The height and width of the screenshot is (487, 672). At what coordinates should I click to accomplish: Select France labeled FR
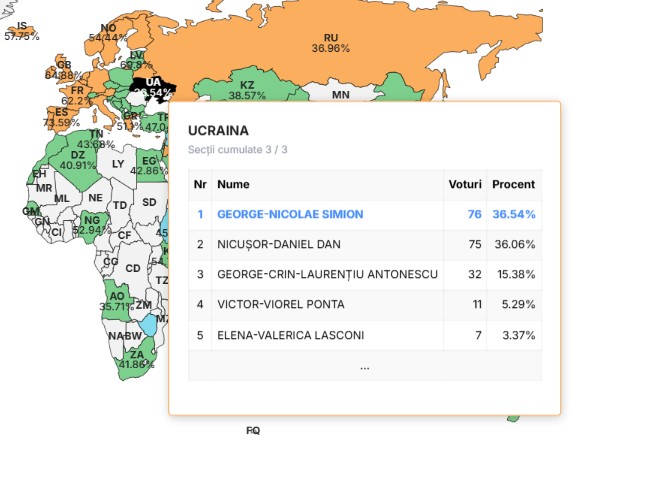(x=77, y=95)
